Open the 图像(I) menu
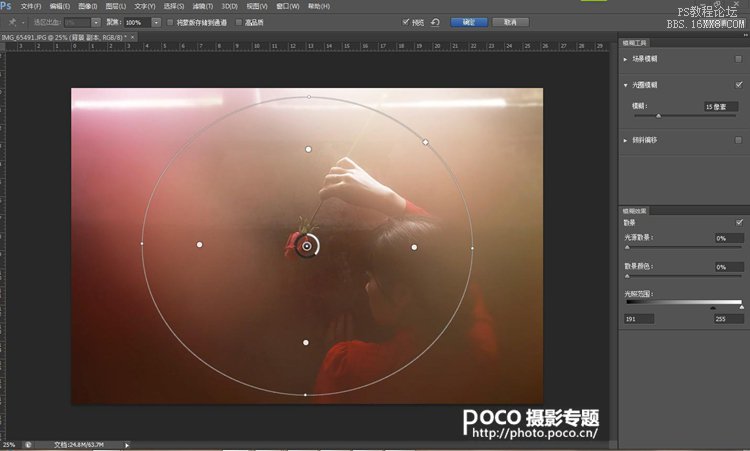This screenshot has width=750, height=451. pyautogui.click(x=88, y=6)
